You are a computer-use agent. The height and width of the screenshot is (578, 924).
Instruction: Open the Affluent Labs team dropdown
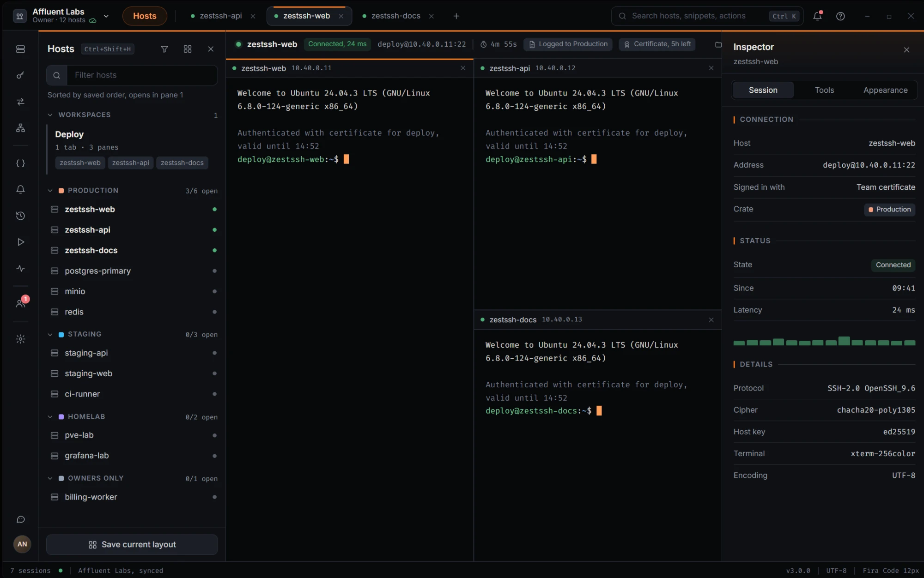106,16
